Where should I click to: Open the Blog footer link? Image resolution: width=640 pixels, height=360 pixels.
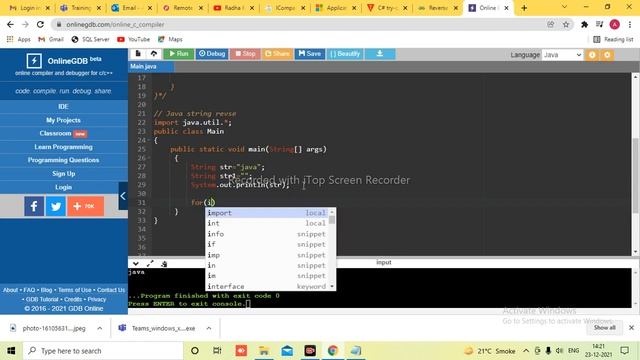click(47, 290)
